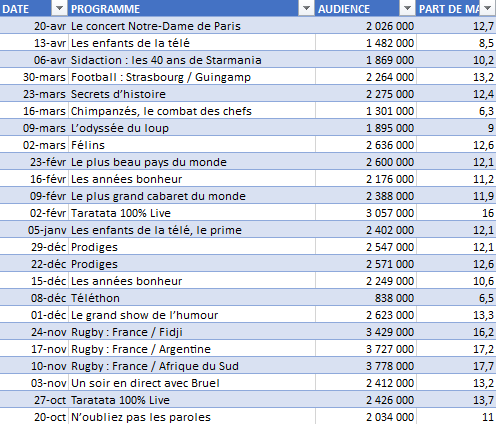Select the 3 057 000 audience cell

(x=366, y=213)
